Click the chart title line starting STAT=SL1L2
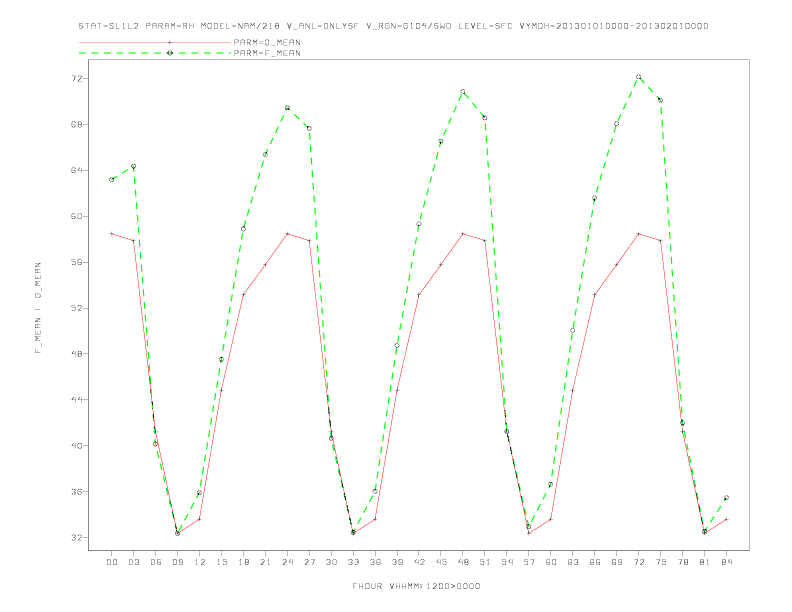The image size is (792, 612). coord(393,26)
